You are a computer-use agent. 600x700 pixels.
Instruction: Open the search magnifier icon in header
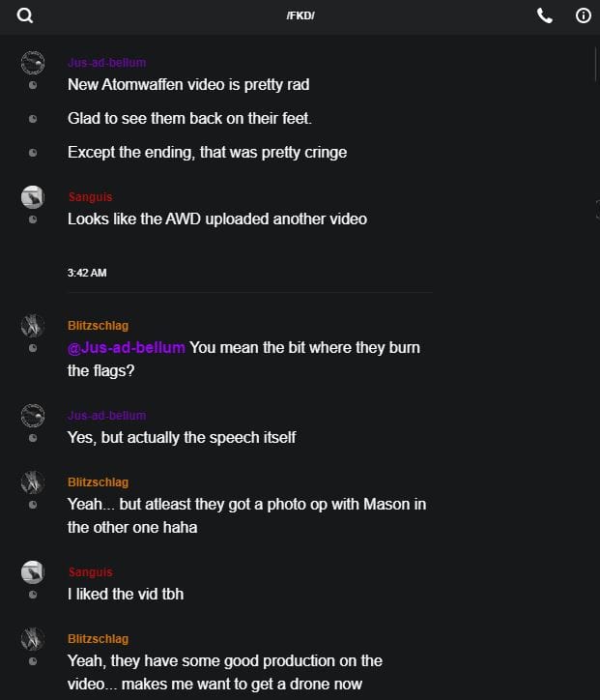point(25,15)
